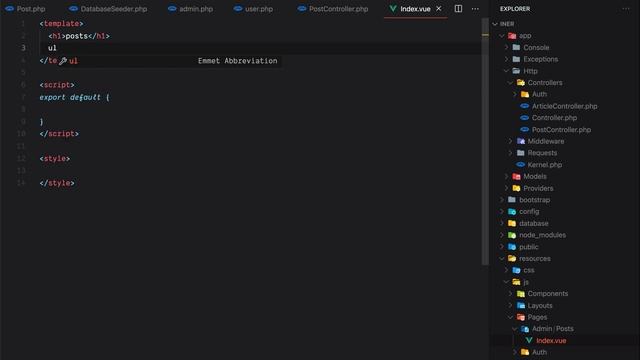Collapse the Controllers folder chevron
The image size is (640, 360).
pos(510,82)
